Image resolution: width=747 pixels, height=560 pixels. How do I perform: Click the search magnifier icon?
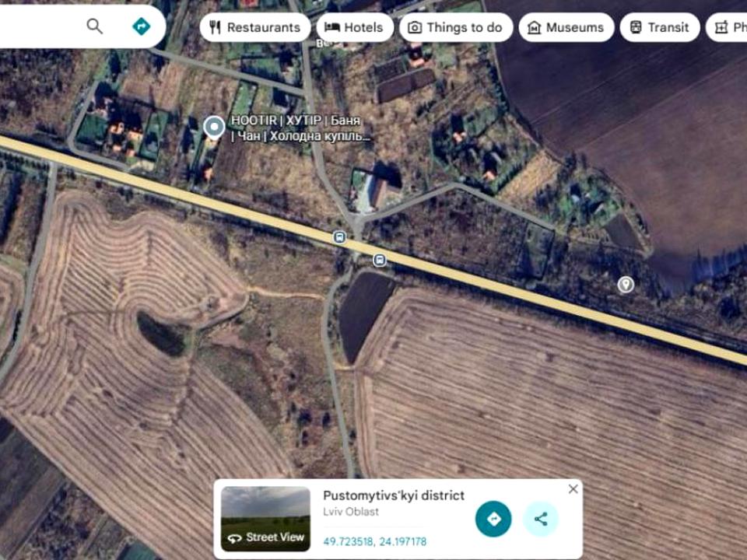(94, 26)
